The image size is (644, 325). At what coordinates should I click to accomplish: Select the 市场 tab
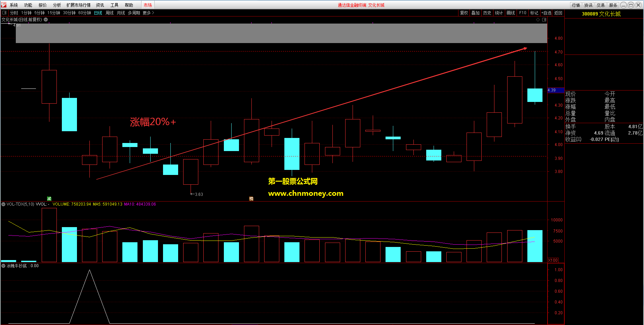coord(148,5)
